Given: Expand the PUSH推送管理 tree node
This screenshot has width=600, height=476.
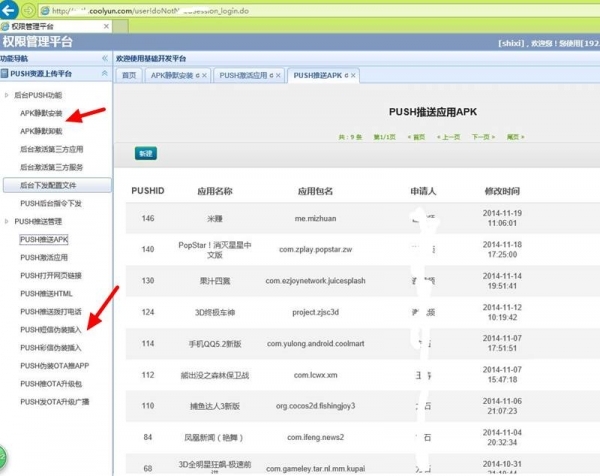Looking at the screenshot, I should point(7,221).
